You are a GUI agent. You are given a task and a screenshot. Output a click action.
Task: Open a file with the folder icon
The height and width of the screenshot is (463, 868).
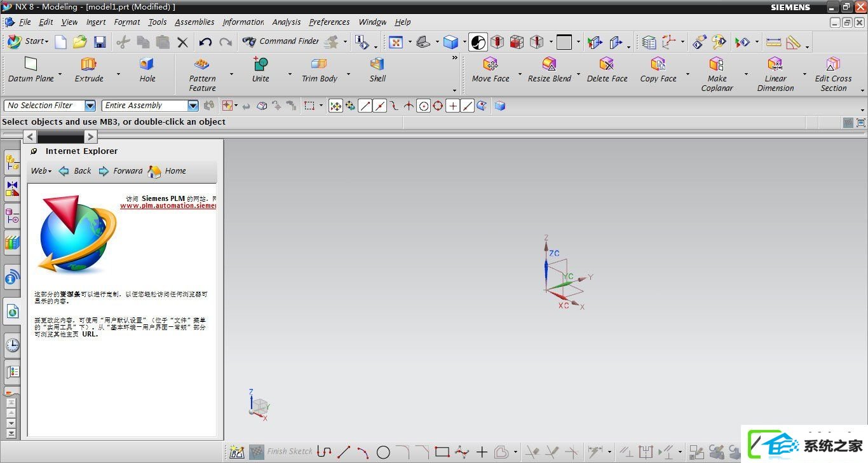(79, 42)
